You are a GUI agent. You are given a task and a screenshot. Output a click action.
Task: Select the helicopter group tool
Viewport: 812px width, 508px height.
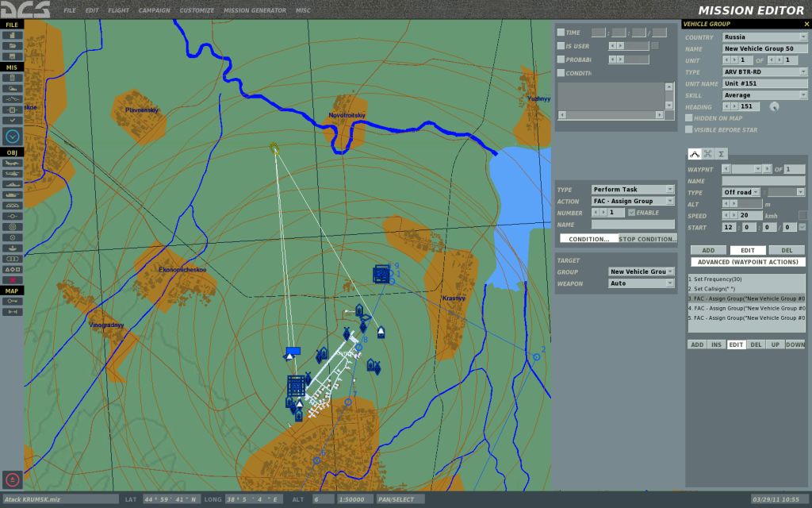pyautogui.click(x=12, y=174)
